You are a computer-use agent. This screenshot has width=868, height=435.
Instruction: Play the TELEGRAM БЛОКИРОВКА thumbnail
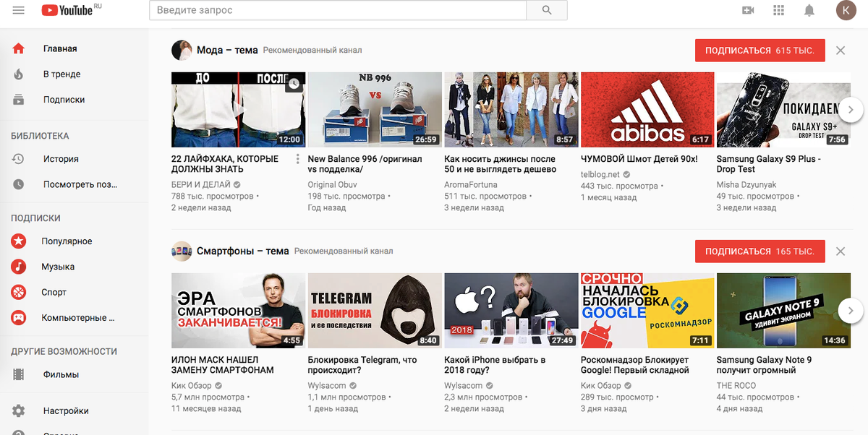375,311
